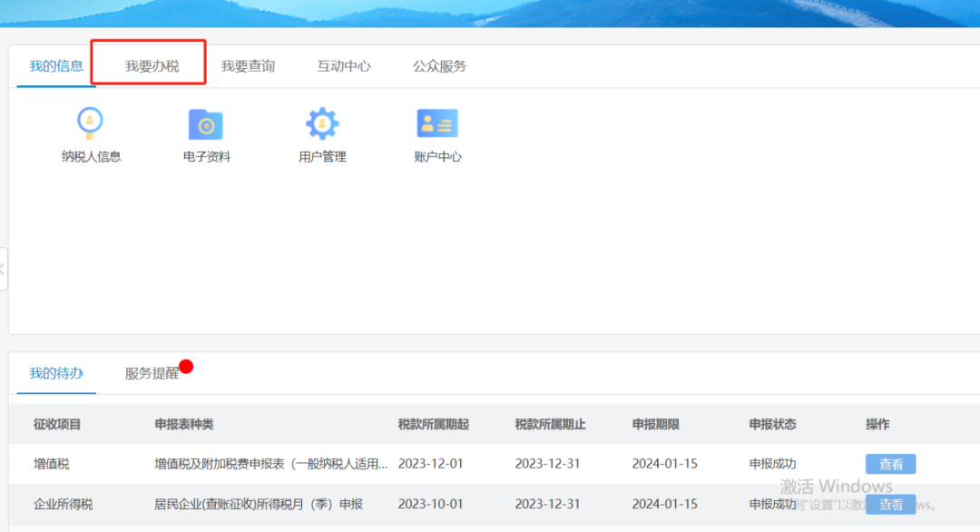Switch to the 我的信息 tab
The width and height of the screenshot is (980, 532).
[x=56, y=66]
